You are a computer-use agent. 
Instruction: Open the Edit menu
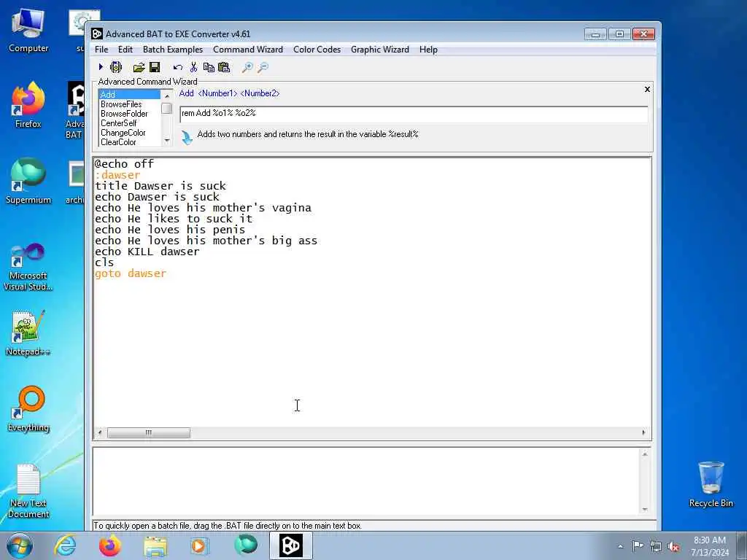[125, 50]
